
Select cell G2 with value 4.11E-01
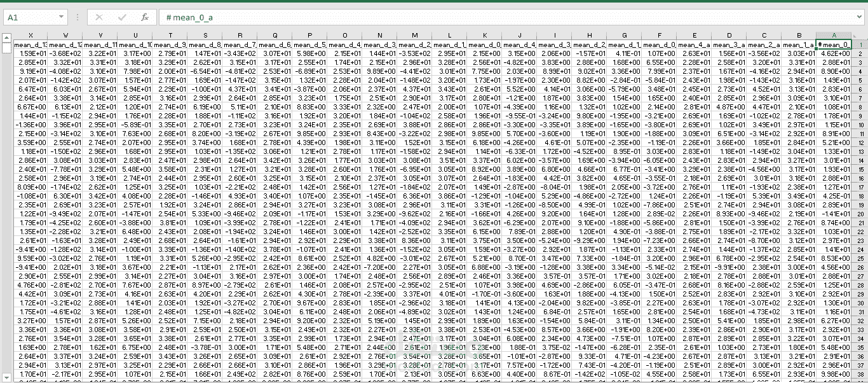624,53
